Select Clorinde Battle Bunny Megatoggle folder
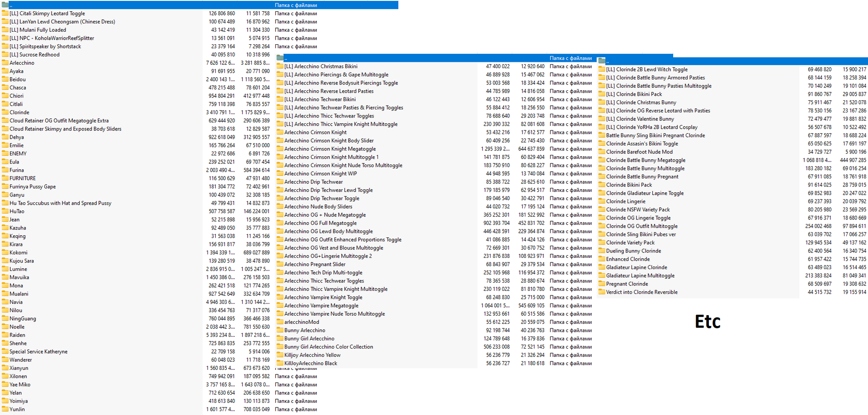Screen dimensions: 868x415 [x=646, y=160]
